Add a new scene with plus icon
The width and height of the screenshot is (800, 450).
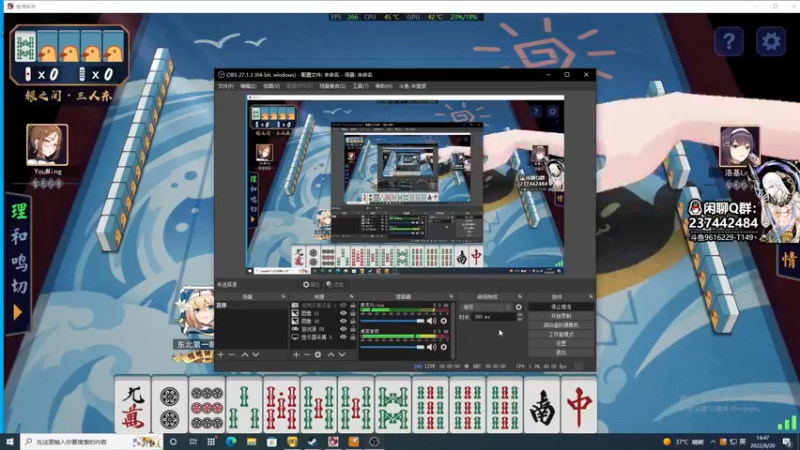[x=221, y=355]
